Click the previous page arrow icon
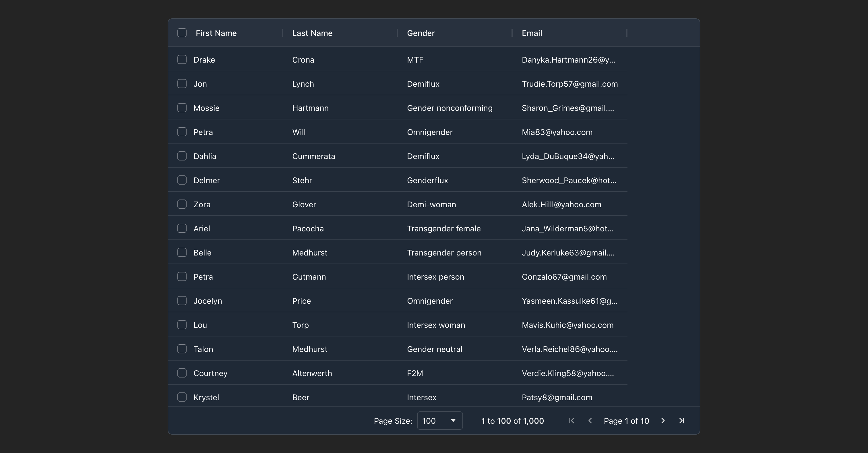This screenshot has height=453, width=868. click(590, 421)
